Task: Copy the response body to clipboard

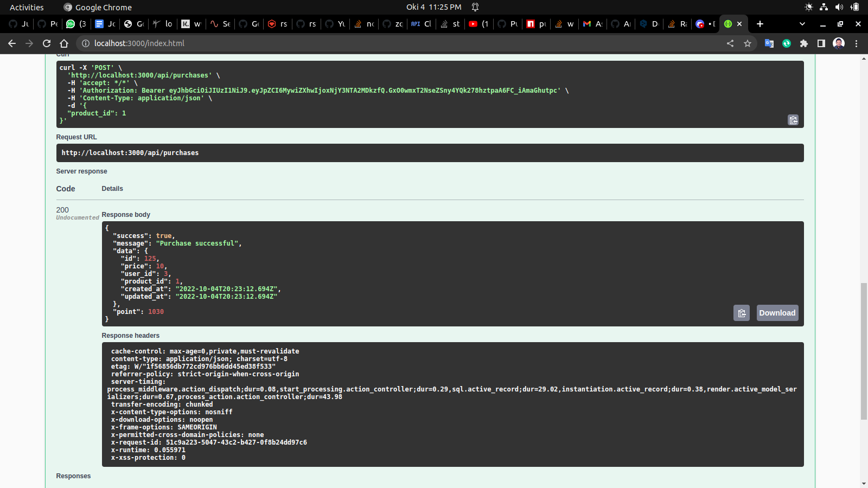Action: pos(742,313)
